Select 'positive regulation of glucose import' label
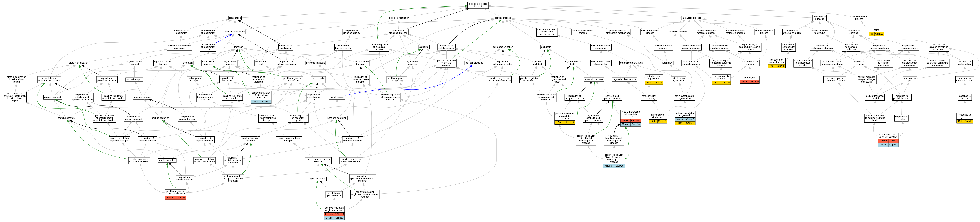 (334, 209)
